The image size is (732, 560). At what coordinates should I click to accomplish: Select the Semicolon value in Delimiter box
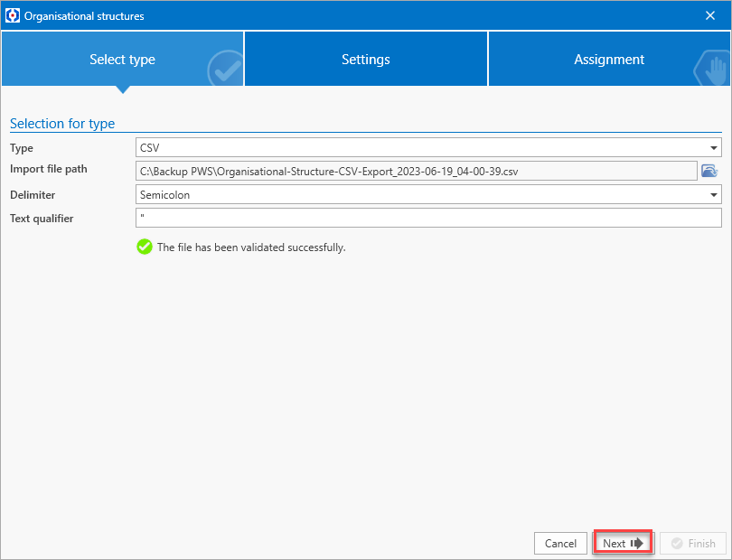[x=165, y=194]
